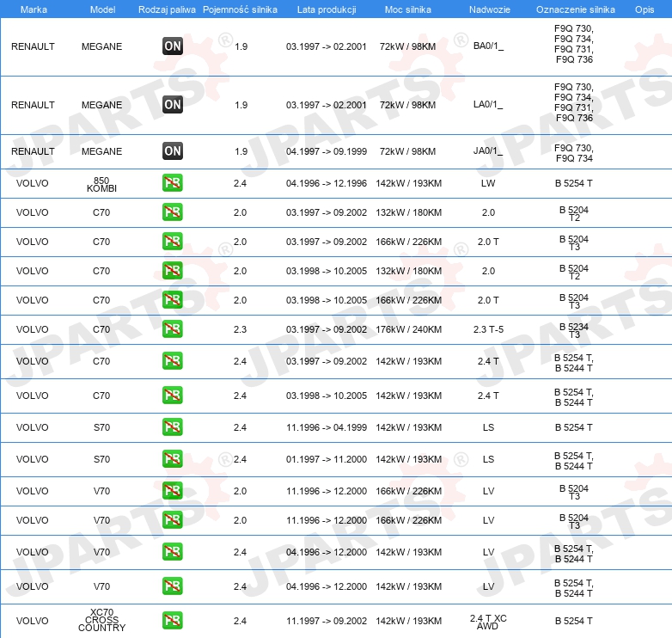
Task: Select the '2.3 T-5' body cell
Action: (488, 329)
